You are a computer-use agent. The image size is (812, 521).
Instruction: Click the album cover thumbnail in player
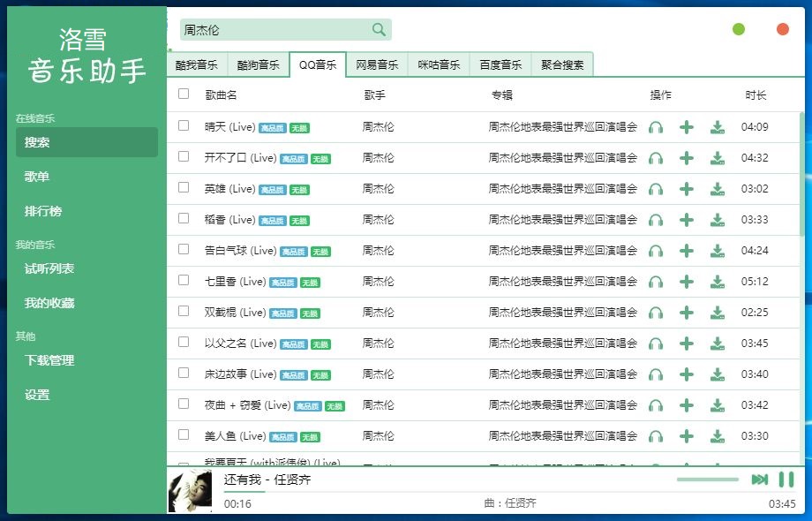point(190,491)
